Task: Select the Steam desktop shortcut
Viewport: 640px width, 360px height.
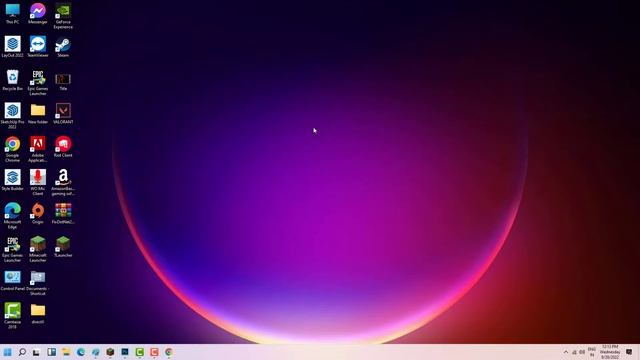Action: tap(63, 47)
